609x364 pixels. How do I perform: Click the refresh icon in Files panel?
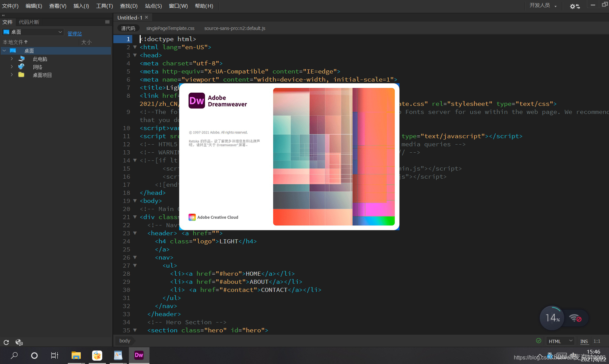(6, 342)
